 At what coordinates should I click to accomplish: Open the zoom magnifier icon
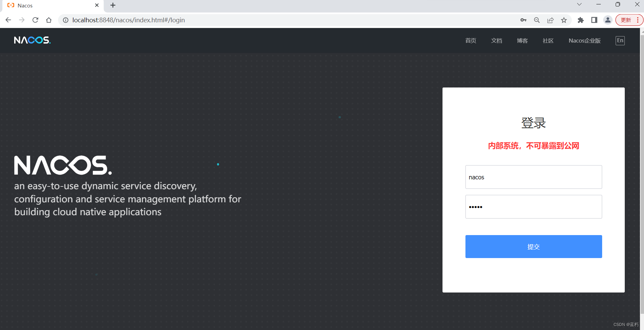537,20
